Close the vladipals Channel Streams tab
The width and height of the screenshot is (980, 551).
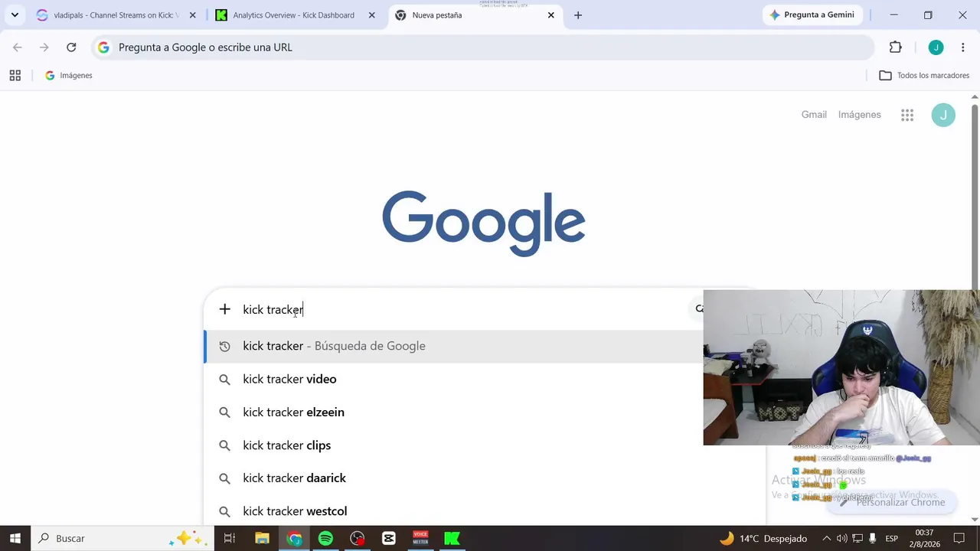(193, 15)
